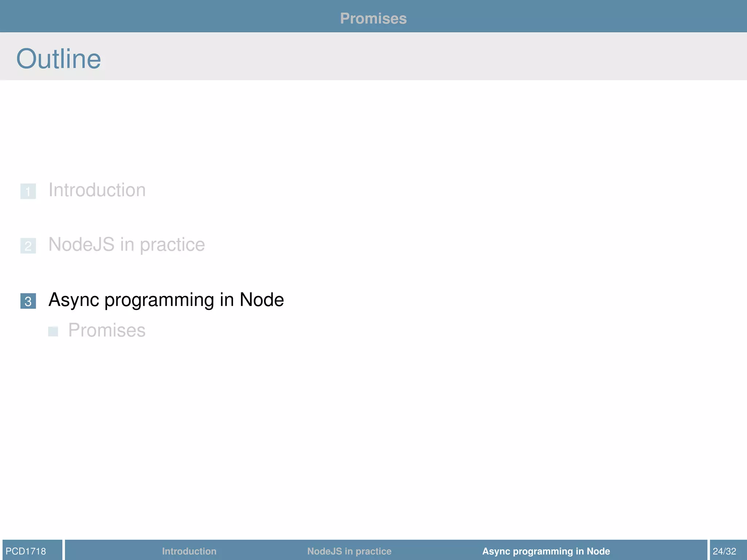Go to NodeJS in practice footer section
Screen dimensions: 747x560
(x=349, y=551)
